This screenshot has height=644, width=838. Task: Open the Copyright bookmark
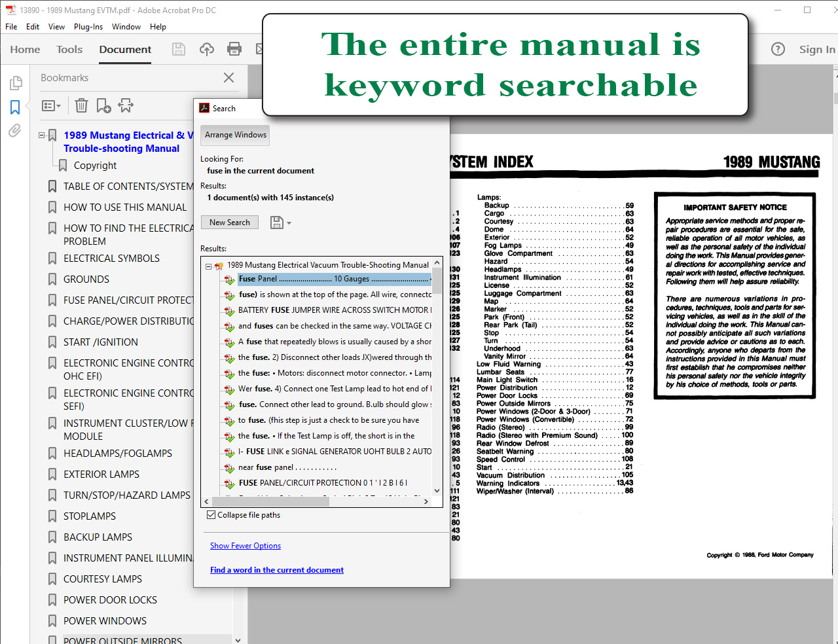click(x=95, y=166)
